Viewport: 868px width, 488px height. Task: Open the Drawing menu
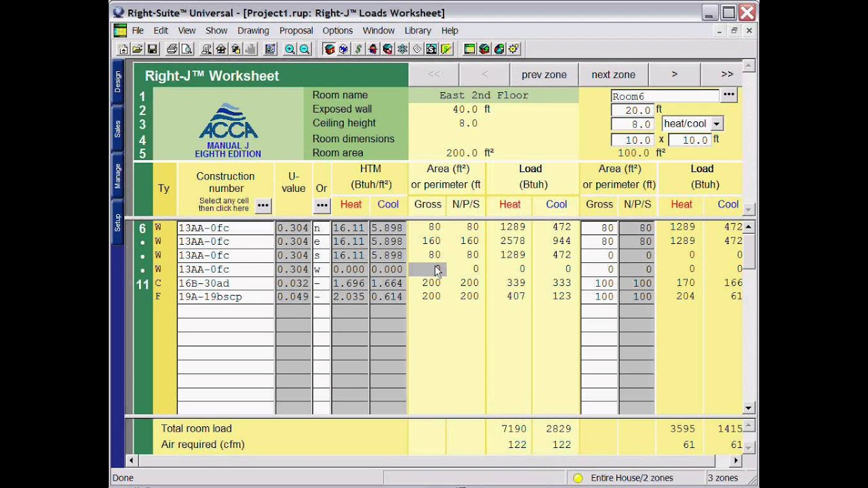coord(253,30)
